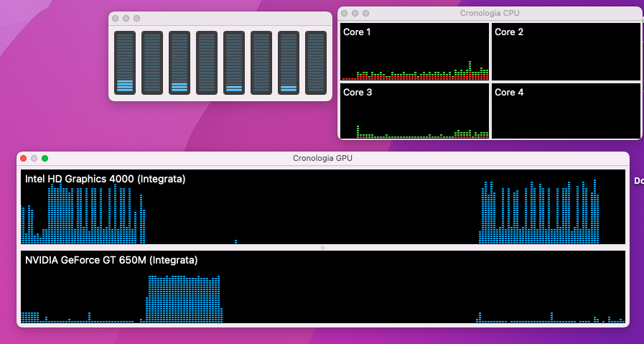Click the fifth CPU usage bar meter
Viewport: 644px width, 344px height.
click(x=234, y=62)
